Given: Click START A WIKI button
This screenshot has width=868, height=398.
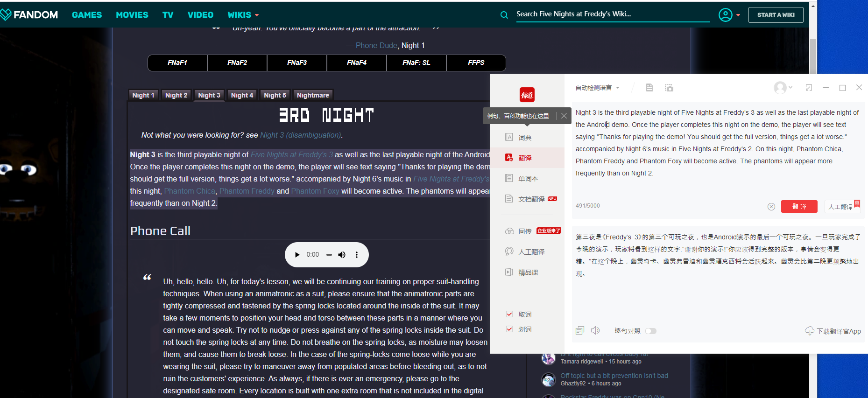Looking at the screenshot, I should pyautogui.click(x=776, y=15).
